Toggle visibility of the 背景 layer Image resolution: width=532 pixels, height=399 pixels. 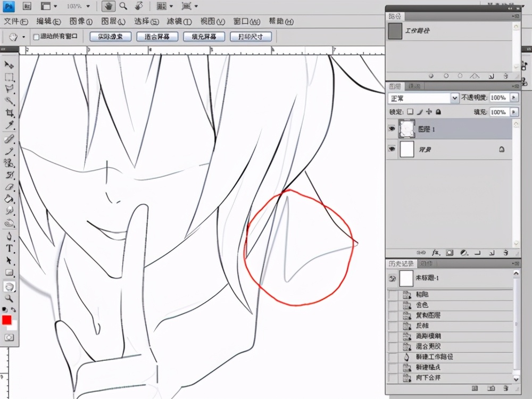pyautogui.click(x=392, y=150)
